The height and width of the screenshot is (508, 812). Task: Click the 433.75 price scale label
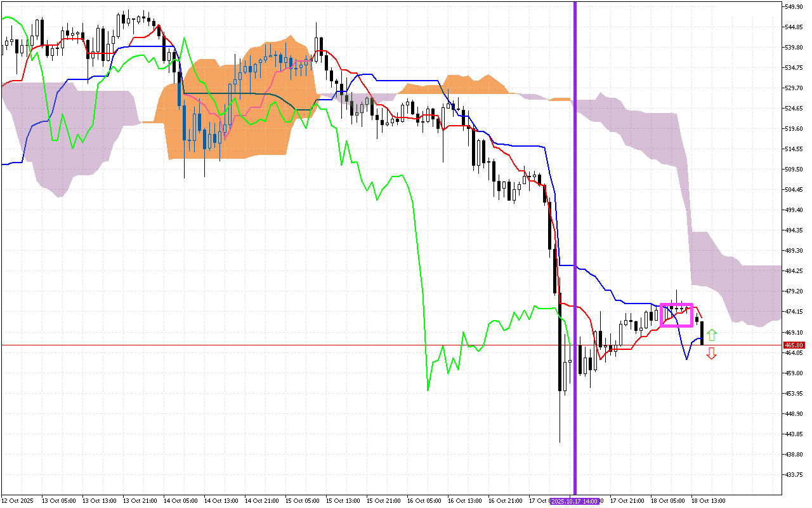pyautogui.click(x=794, y=474)
